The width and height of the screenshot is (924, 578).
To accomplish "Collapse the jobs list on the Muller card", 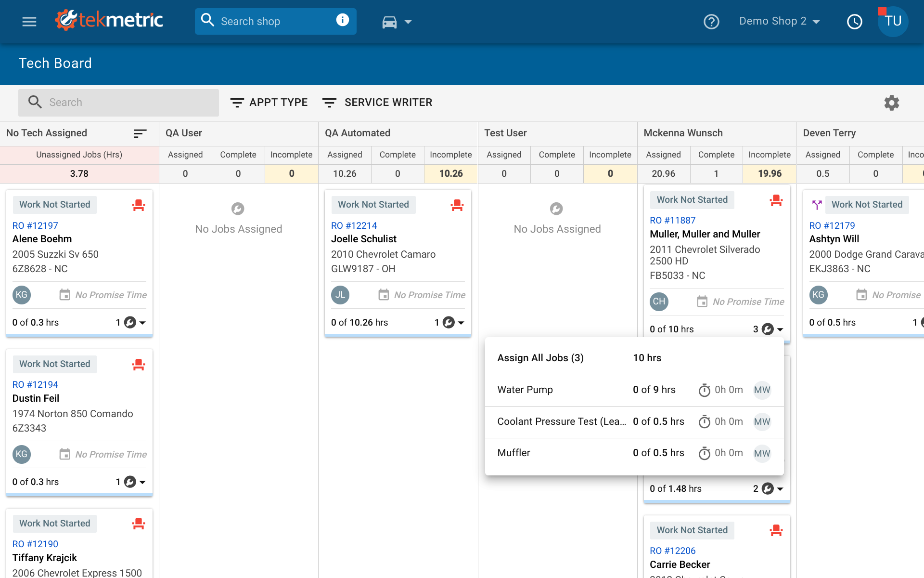I will 781,329.
